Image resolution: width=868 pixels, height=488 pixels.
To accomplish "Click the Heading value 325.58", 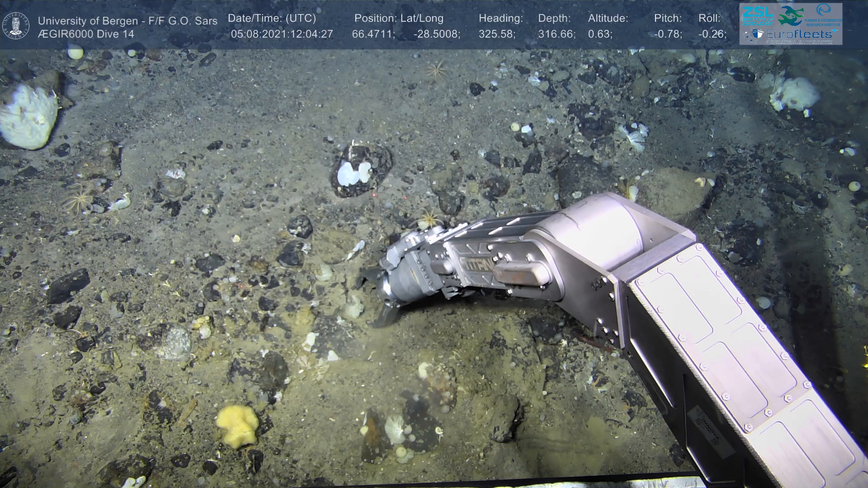I will 497,34.
